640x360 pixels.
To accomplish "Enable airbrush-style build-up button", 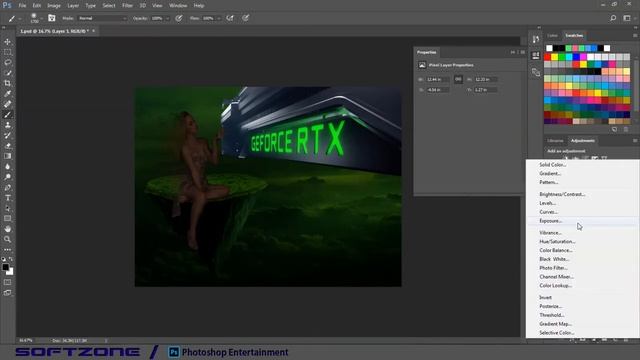I will [x=230, y=18].
